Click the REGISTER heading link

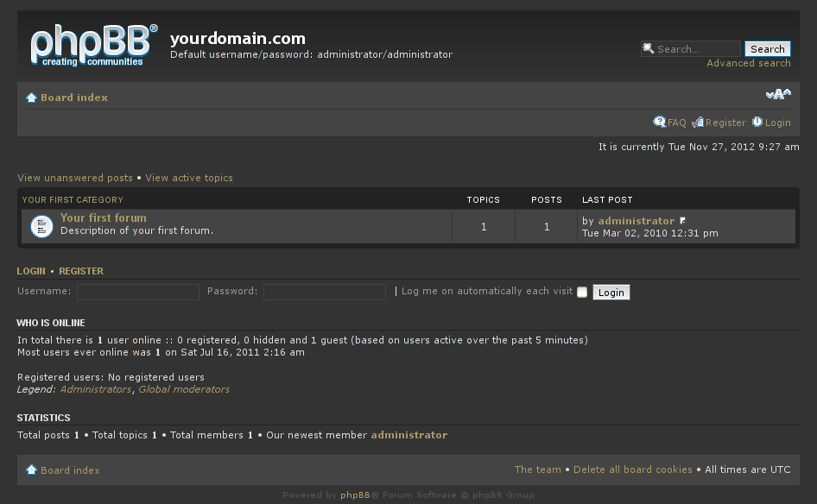tap(81, 271)
